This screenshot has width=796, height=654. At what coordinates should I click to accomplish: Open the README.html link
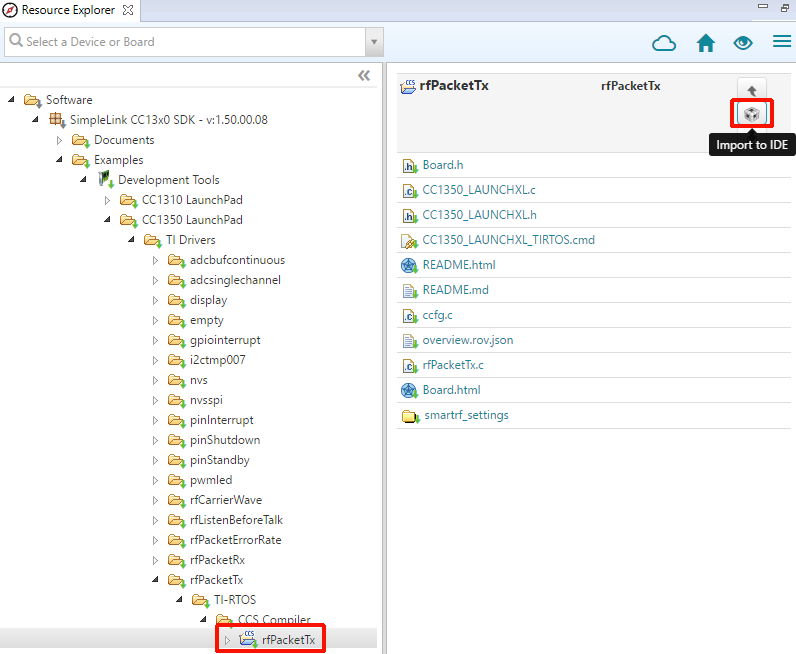coord(459,265)
